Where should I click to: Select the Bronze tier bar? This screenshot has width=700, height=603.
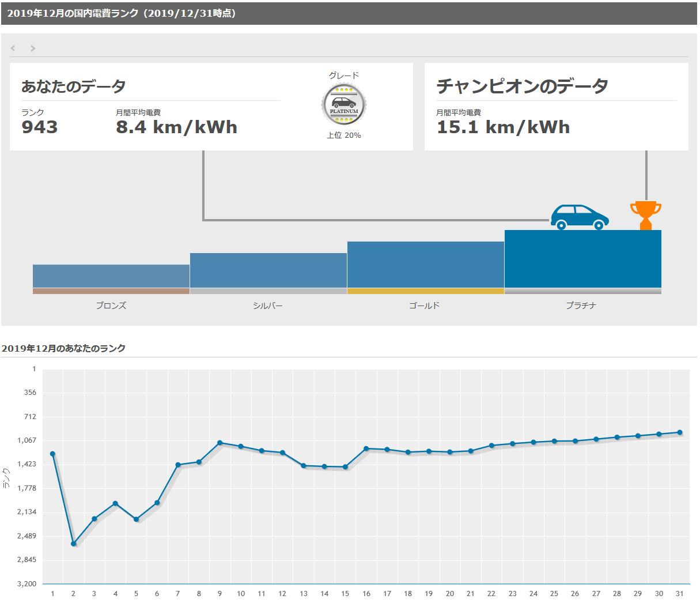coord(111,276)
